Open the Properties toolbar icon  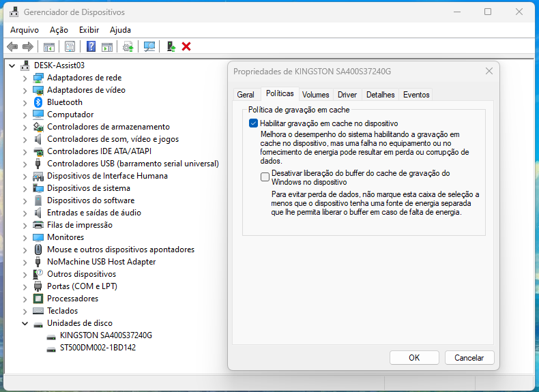point(70,47)
